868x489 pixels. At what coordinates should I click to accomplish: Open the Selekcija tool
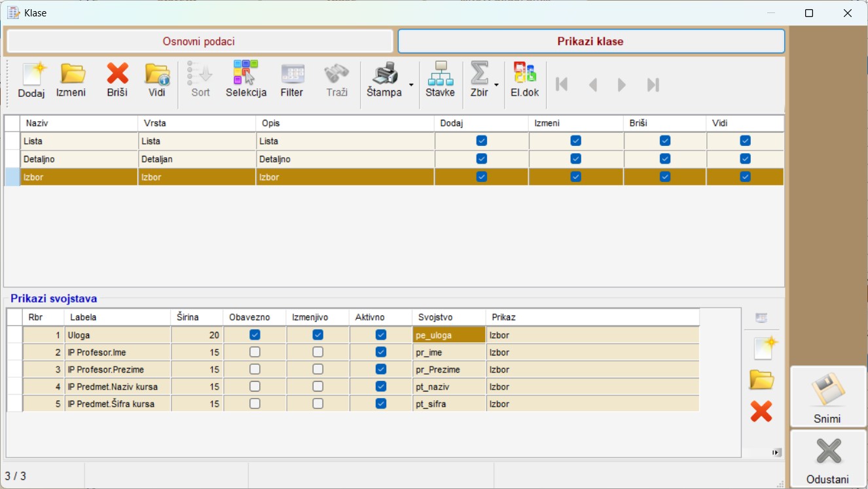(246, 73)
